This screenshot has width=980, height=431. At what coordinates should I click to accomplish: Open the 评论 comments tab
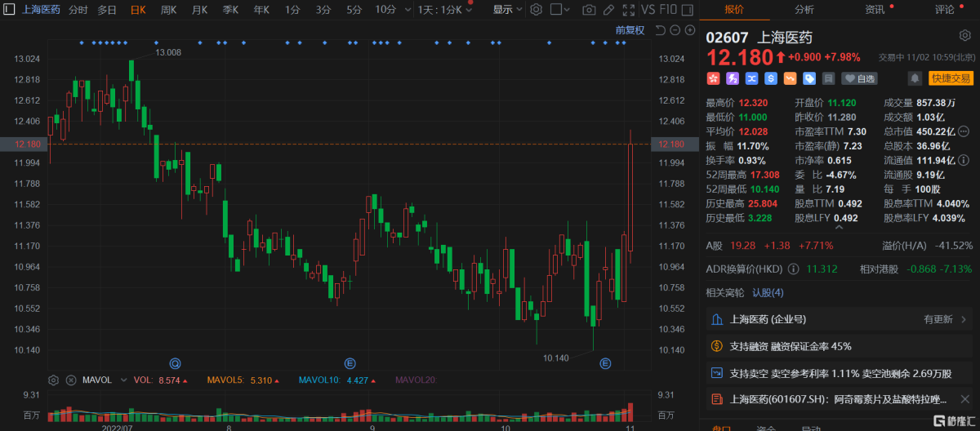tap(945, 10)
